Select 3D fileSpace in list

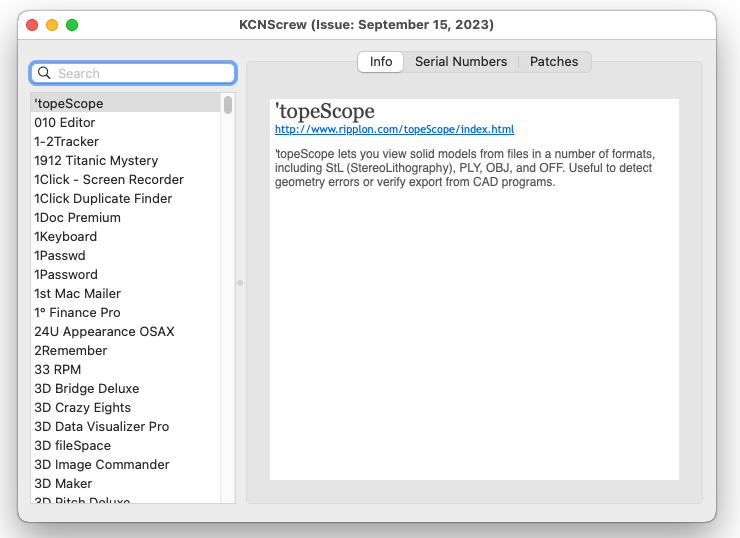(x=126, y=446)
